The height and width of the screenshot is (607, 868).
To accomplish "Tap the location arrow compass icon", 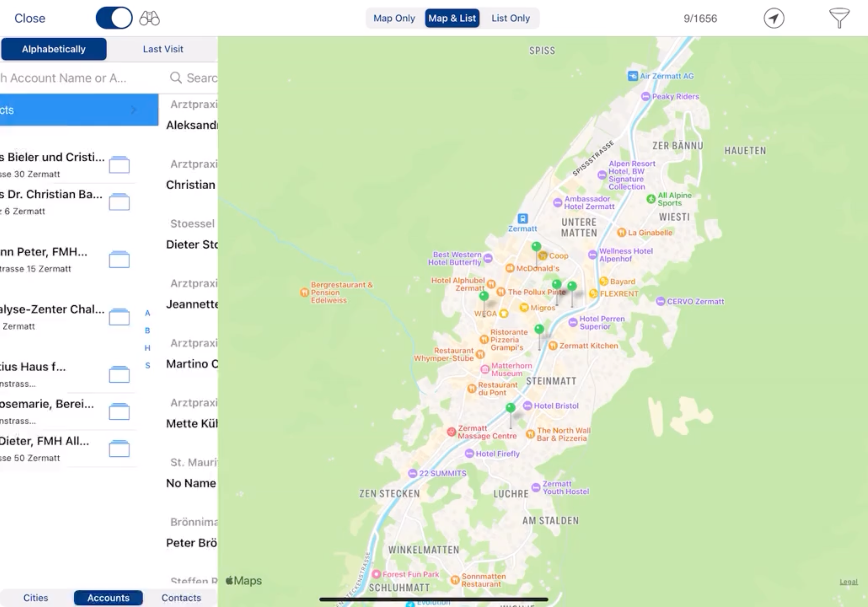I will click(774, 18).
